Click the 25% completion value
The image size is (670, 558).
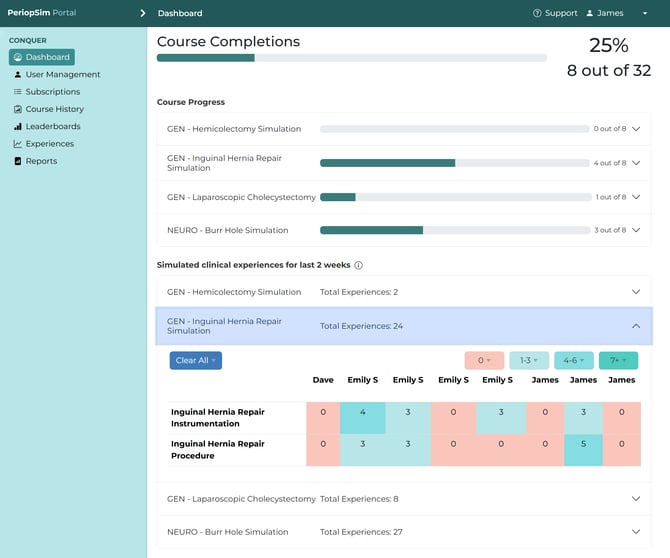[x=609, y=45]
